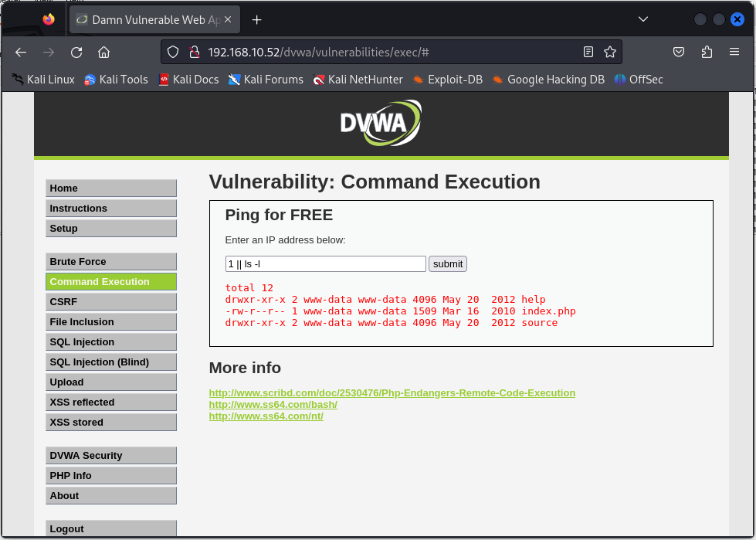Viewport: 756px width, 540px height.
Task: Click 'Vulnerability: Command Execution' page title
Action: tap(375, 182)
